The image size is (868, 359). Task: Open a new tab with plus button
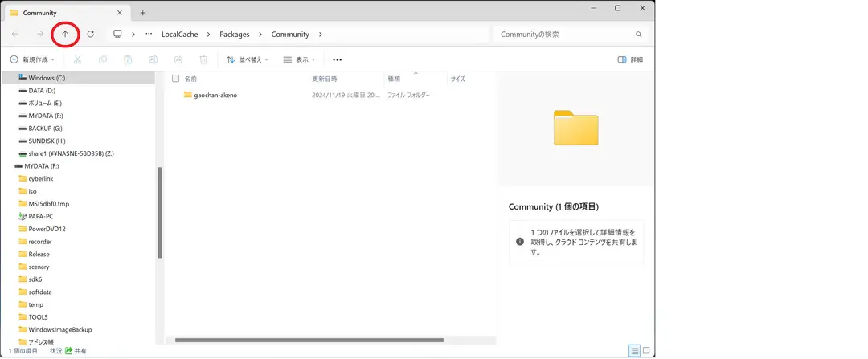tap(143, 13)
